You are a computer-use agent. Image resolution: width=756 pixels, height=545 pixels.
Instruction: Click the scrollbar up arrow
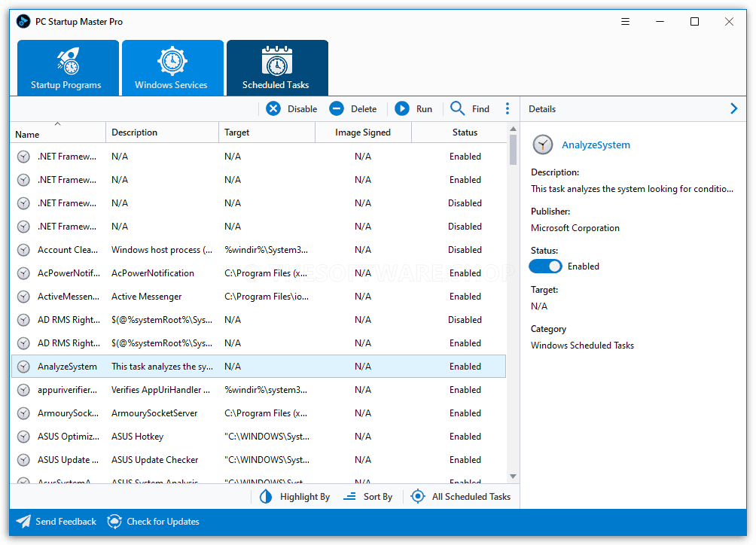click(x=513, y=129)
